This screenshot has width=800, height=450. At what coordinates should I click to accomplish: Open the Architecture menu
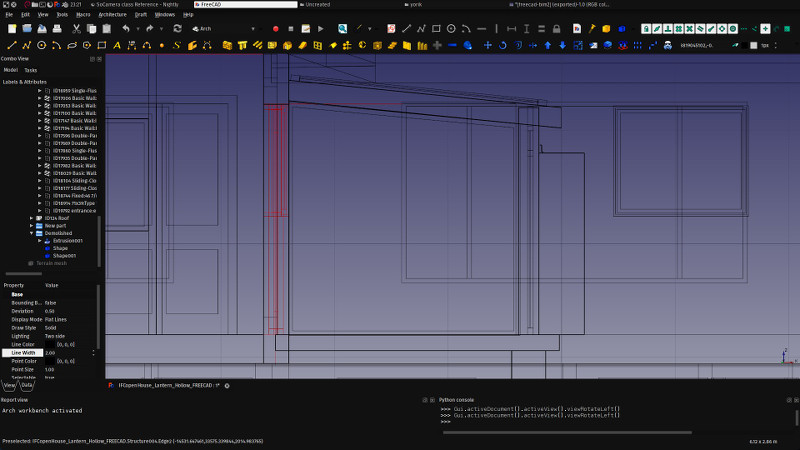coord(112,15)
